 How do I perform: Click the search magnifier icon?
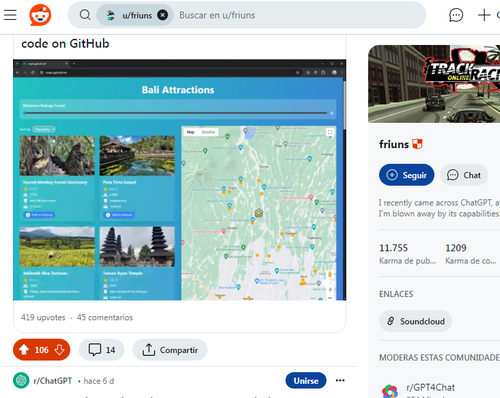85,15
